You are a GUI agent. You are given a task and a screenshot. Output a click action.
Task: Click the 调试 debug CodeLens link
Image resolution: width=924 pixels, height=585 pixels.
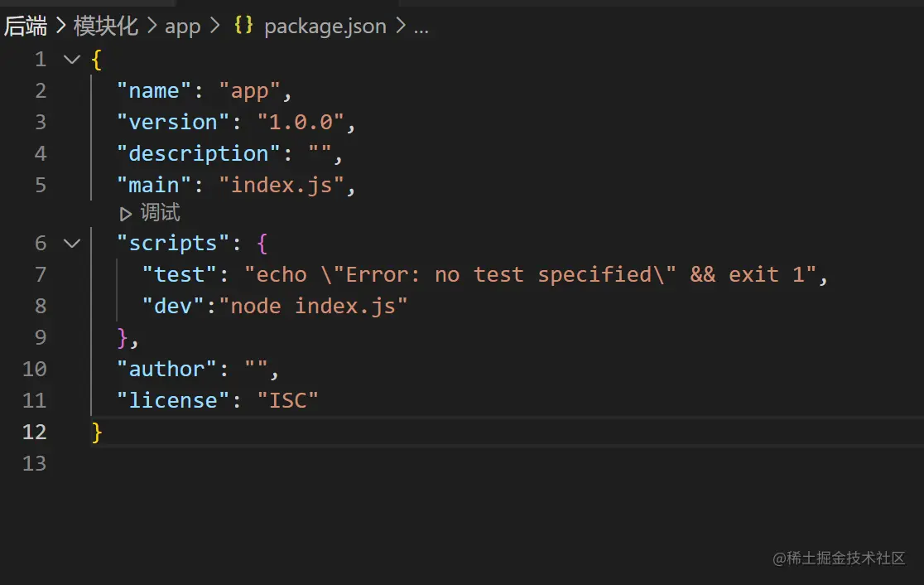160,214
